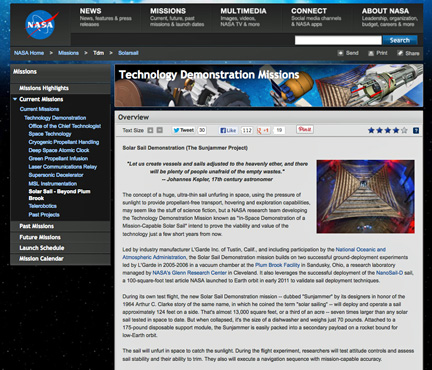432x370 pixels.
Task: Open Supersonic Decelerator link
Action: pos(56,175)
